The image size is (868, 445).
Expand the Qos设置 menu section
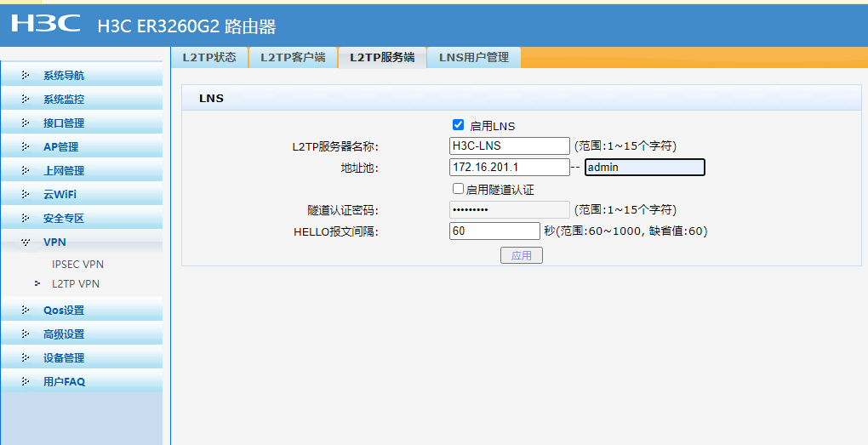coord(82,310)
